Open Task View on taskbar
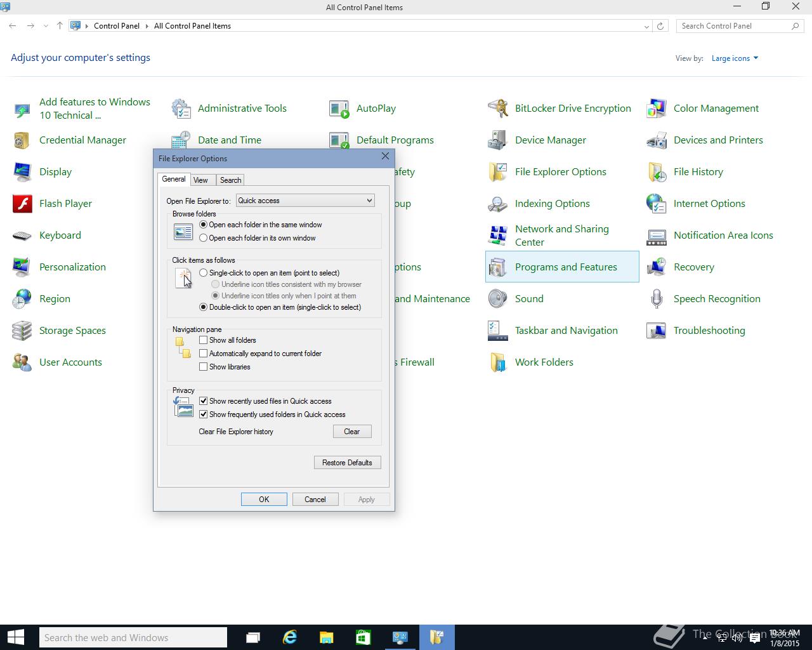The image size is (812, 650). [x=253, y=637]
